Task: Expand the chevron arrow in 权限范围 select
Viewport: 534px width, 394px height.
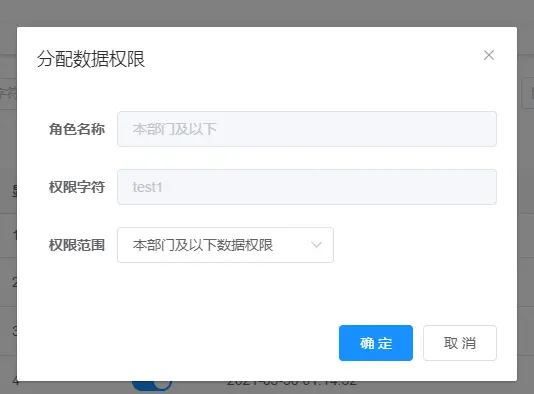Action: click(316, 245)
